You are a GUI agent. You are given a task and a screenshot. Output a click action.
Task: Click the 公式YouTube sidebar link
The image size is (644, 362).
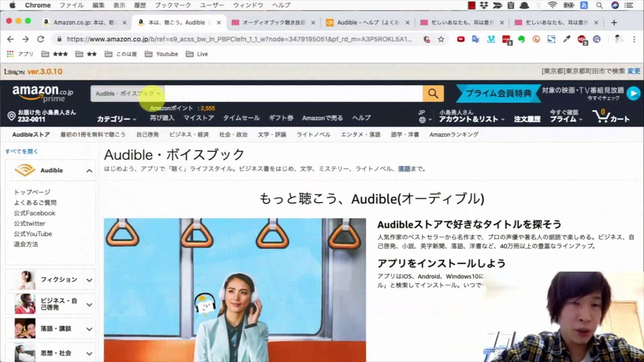pos(33,234)
